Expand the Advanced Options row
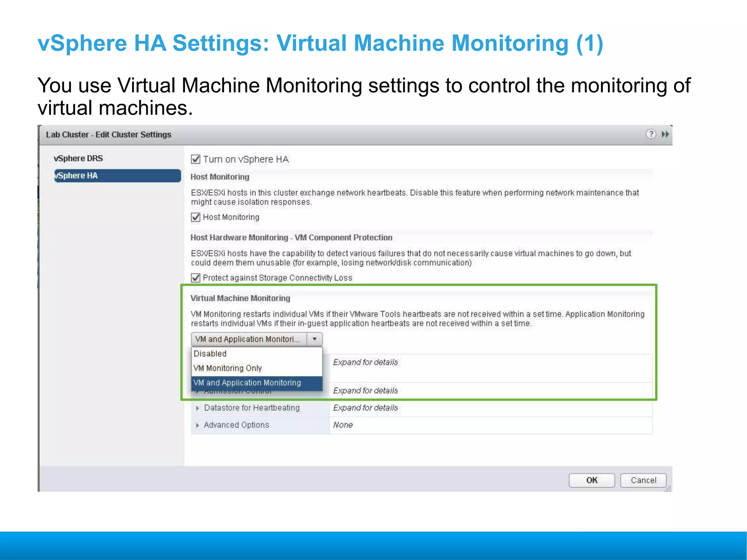Viewport: 747px width, 560px height. click(x=197, y=425)
